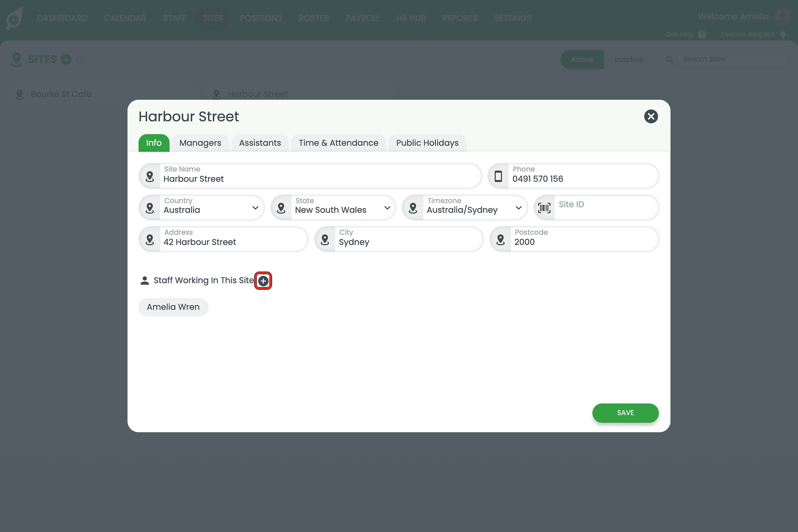Open the Country dropdown
Image resolution: width=798 pixels, height=532 pixels.
point(202,207)
